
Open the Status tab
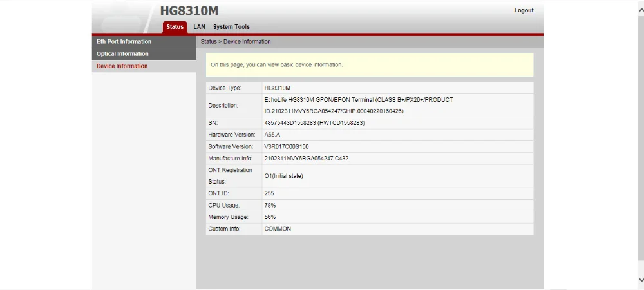(175, 27)
